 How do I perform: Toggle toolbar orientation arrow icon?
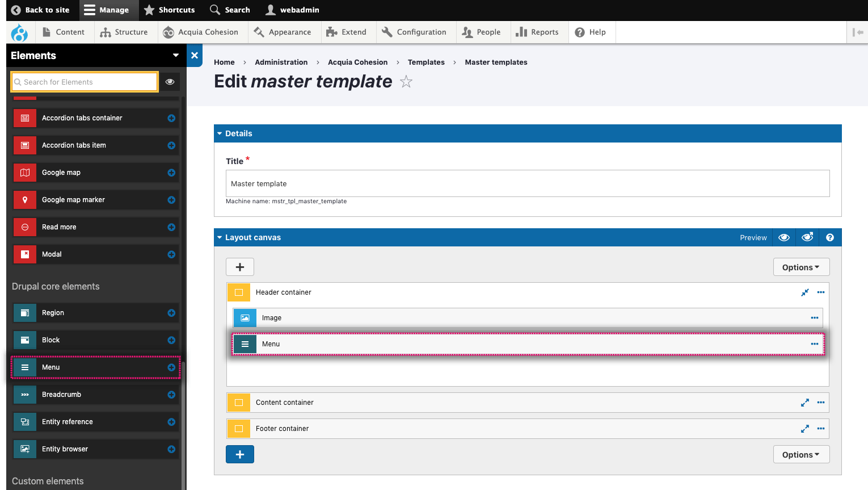coord(858,32)
